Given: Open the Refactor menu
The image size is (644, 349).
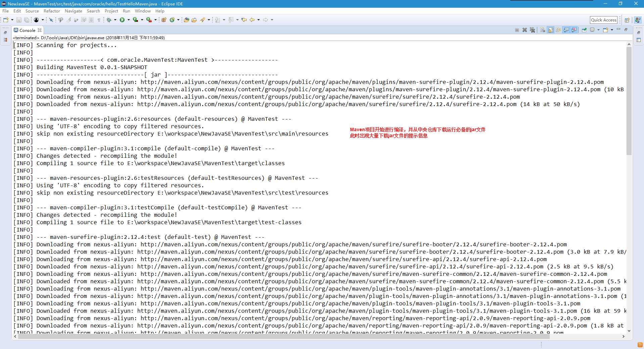Looking at the screenshot, I should [52, 11].
